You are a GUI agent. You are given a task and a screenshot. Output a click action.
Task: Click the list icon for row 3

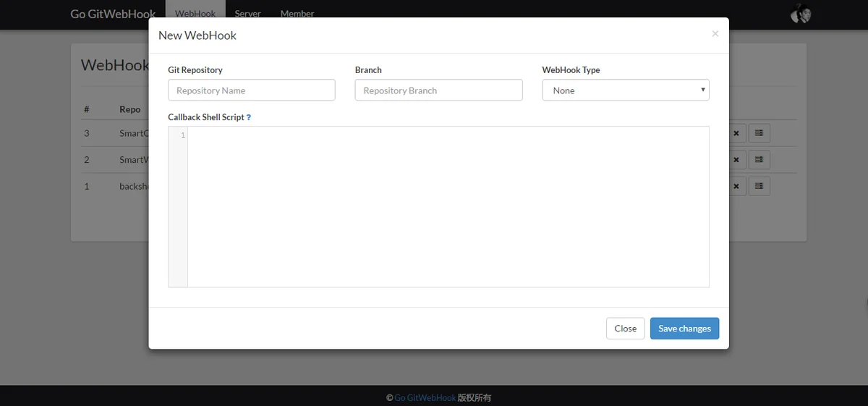point(759,133)
